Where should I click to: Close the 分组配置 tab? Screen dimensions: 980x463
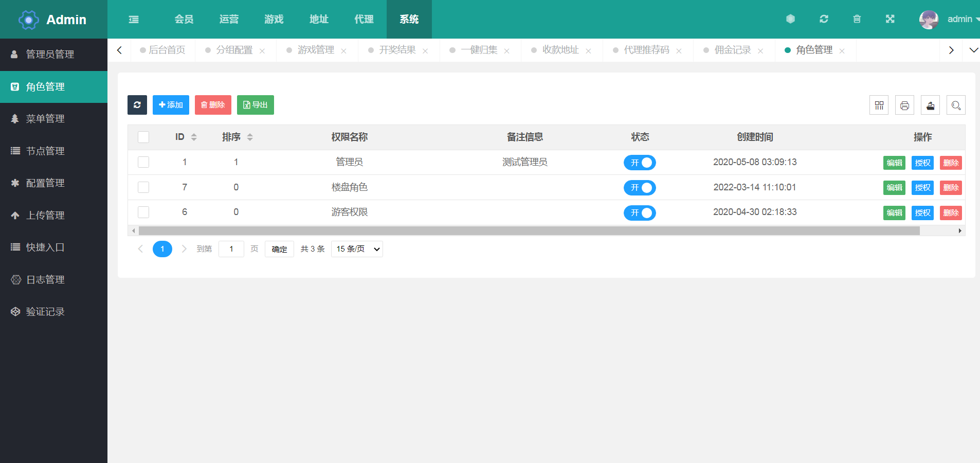click(262, 51)
